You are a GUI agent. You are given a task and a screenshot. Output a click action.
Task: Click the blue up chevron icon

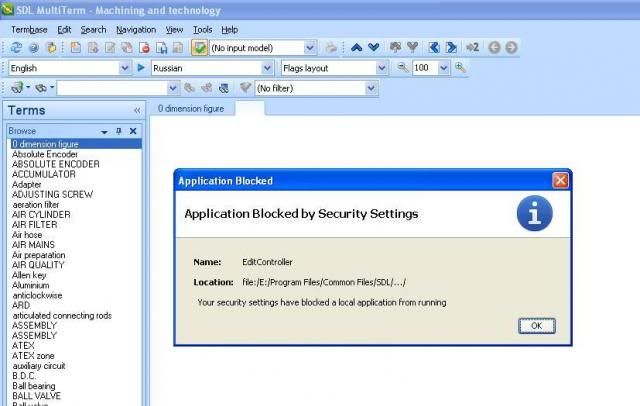point(356,48)
